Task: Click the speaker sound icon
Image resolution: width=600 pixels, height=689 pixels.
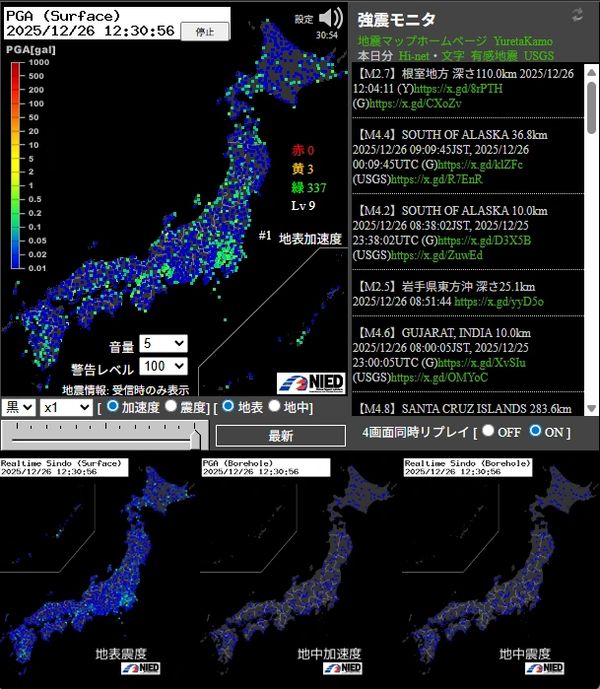Action: click(331, 18)
